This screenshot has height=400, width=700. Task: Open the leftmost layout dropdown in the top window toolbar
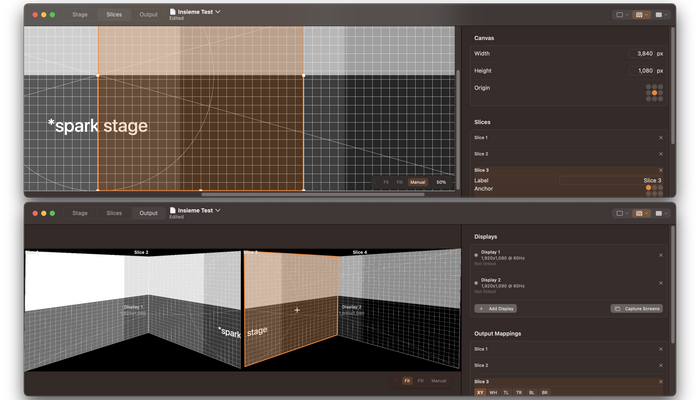pyautogui.click(x=622, y=15)
